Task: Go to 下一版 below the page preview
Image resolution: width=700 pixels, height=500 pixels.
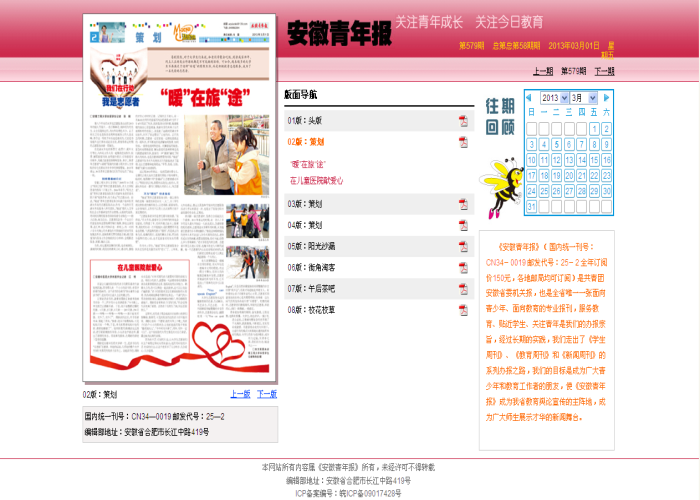Action: click(x=267, y=394)
